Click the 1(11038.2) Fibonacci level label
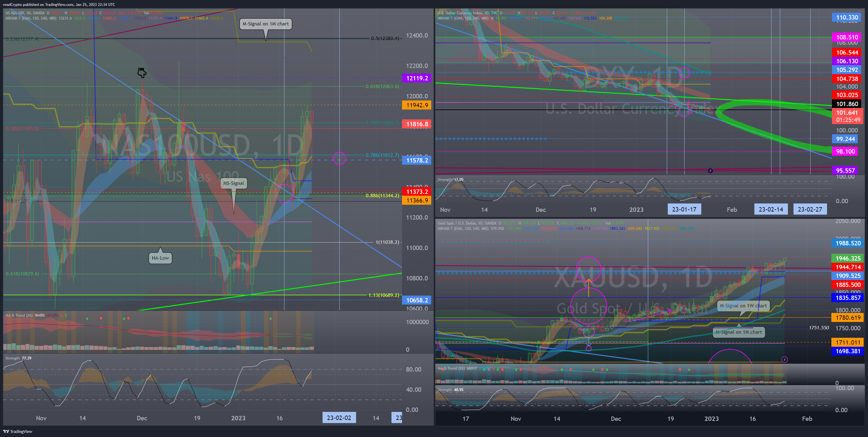This screenshot has width=868, height=437. (x=387, y=242)
